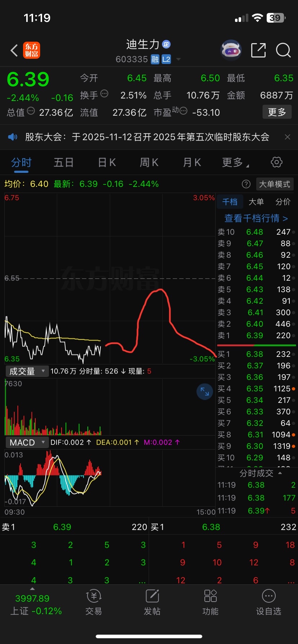
Task: Tap the 11:19 trade with 177 volume
Action: (x=256, y=498)
